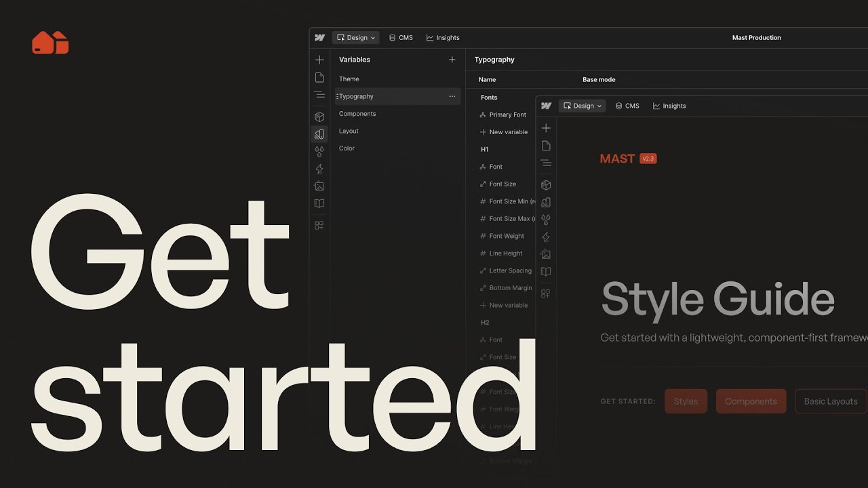Click the MAST logo text in front window

tap(617, 159)
